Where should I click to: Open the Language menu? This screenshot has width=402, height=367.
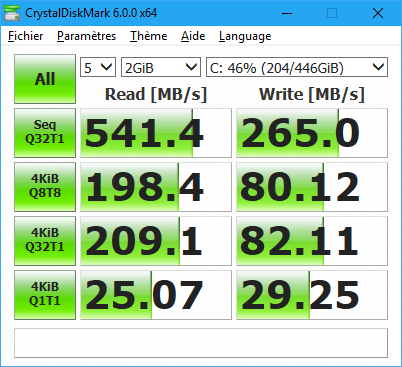245,36
